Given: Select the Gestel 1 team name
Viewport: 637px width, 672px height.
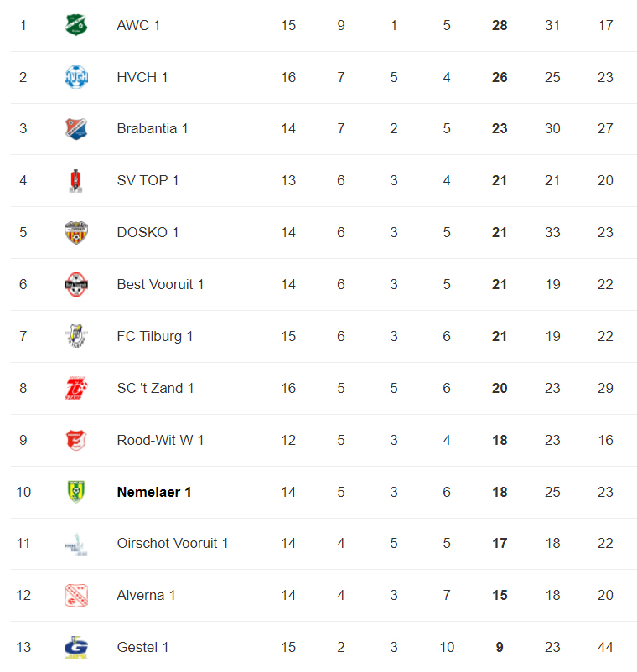Looking at the screenshot, I should pos(142,647).
